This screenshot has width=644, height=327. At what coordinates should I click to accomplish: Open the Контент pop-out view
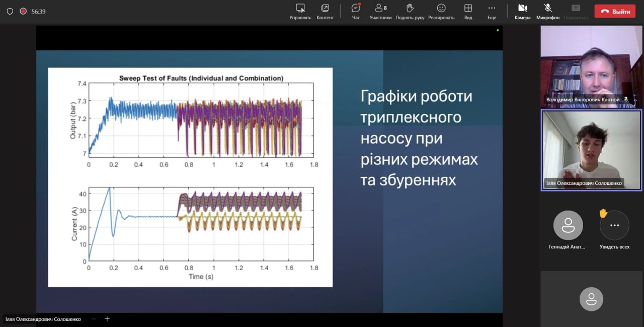(325, 12)
